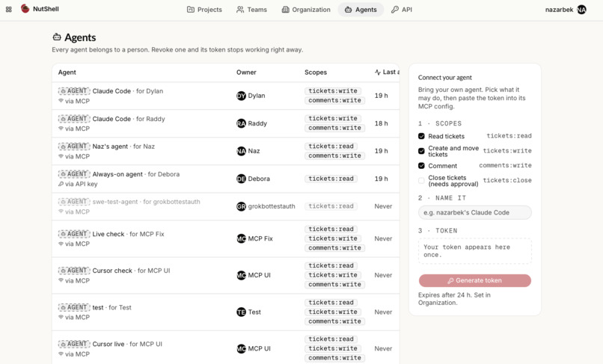Image resolution: width=603 pixels, height=364 pixels.
Task: Uncheck the Comment scope checkbox
Action: coord(421,166)
